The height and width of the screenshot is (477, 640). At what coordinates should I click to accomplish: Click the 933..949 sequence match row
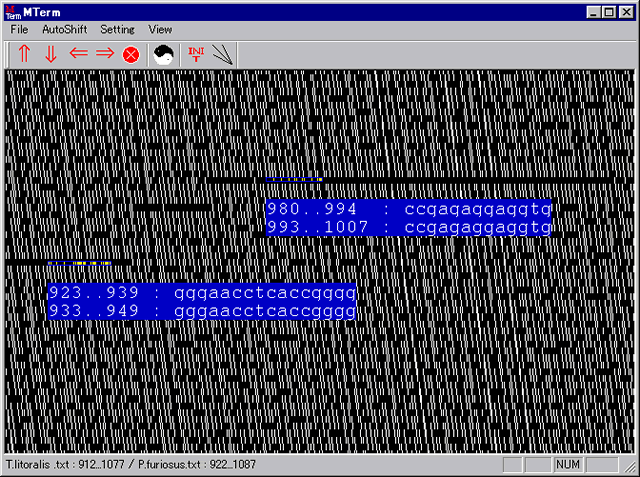tap(201, 312)
